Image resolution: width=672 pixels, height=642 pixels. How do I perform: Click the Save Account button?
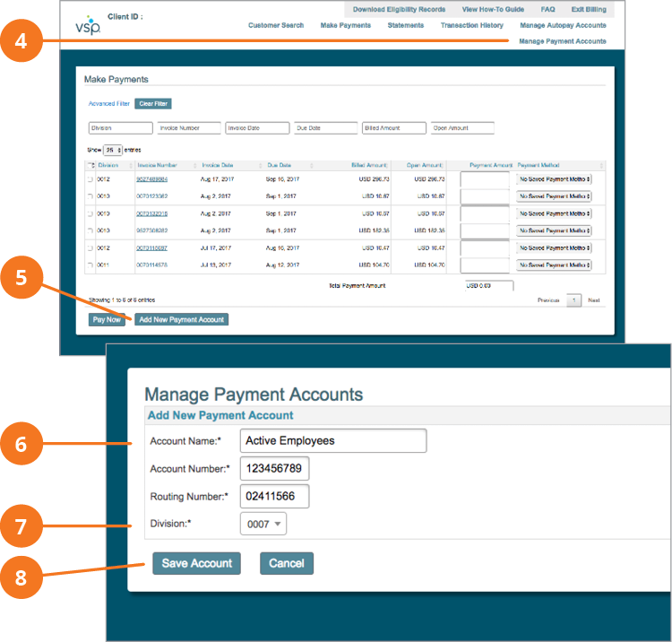coord(196,563)
